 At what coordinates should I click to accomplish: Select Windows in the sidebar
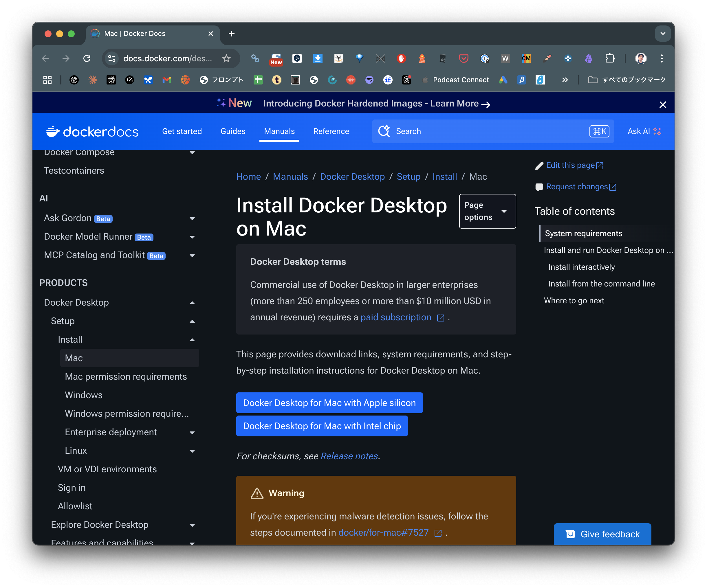(x=83, y=395)
